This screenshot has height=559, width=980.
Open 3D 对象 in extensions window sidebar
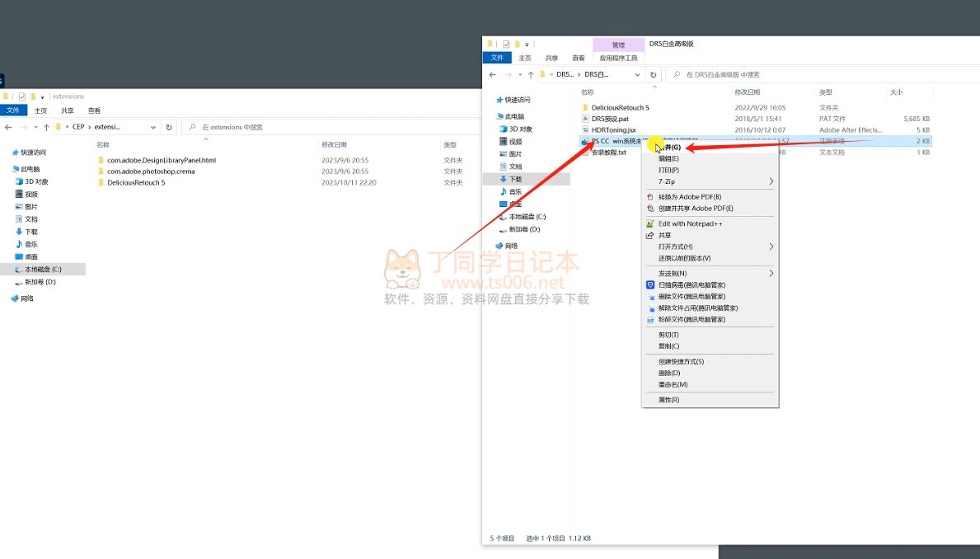(x=36, y=182)
